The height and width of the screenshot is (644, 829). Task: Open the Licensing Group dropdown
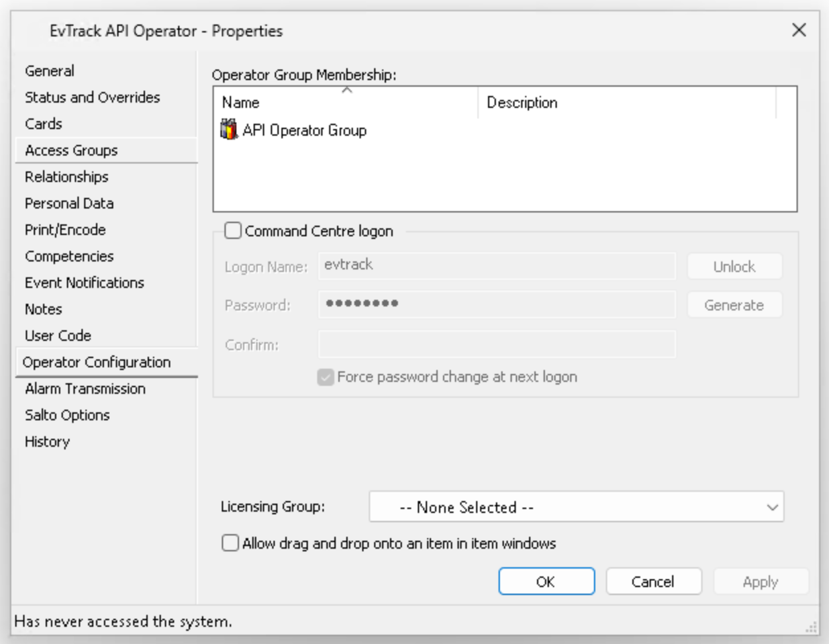(576, 507)
